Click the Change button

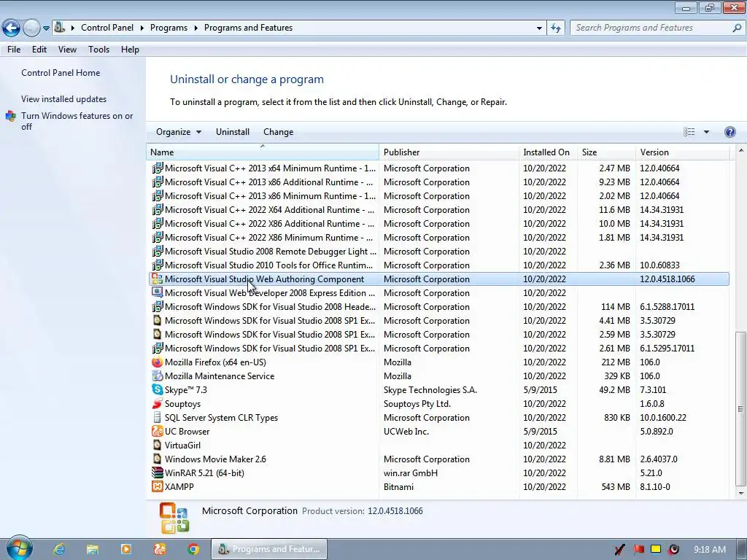278,132
